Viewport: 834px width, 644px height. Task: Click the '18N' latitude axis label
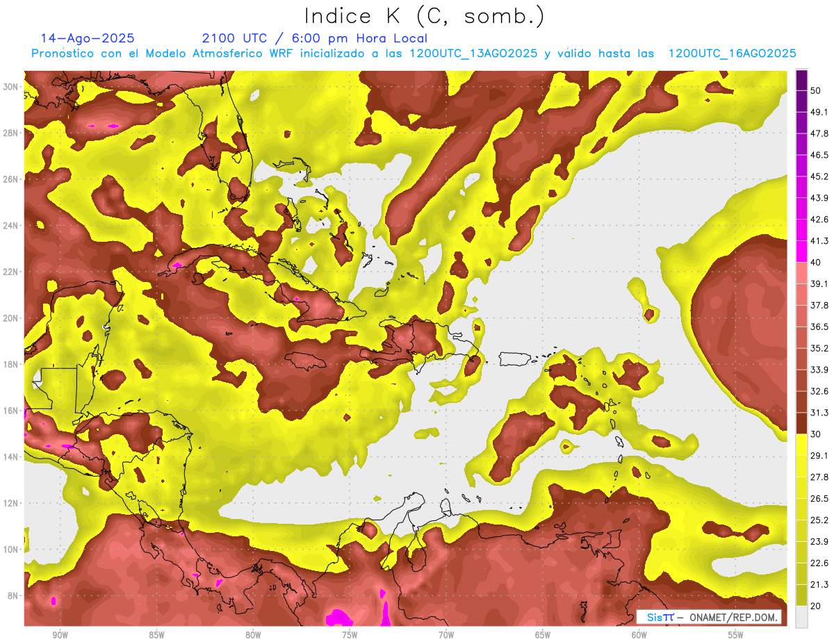(12, 364)
